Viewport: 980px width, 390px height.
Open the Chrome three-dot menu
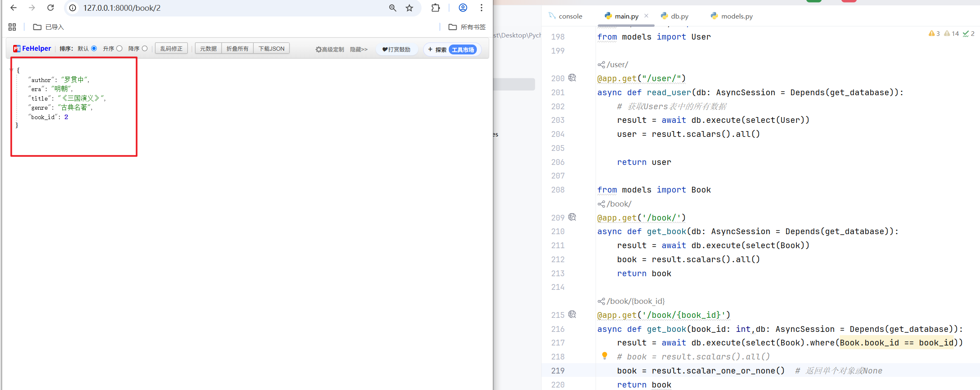click(481, 8)
